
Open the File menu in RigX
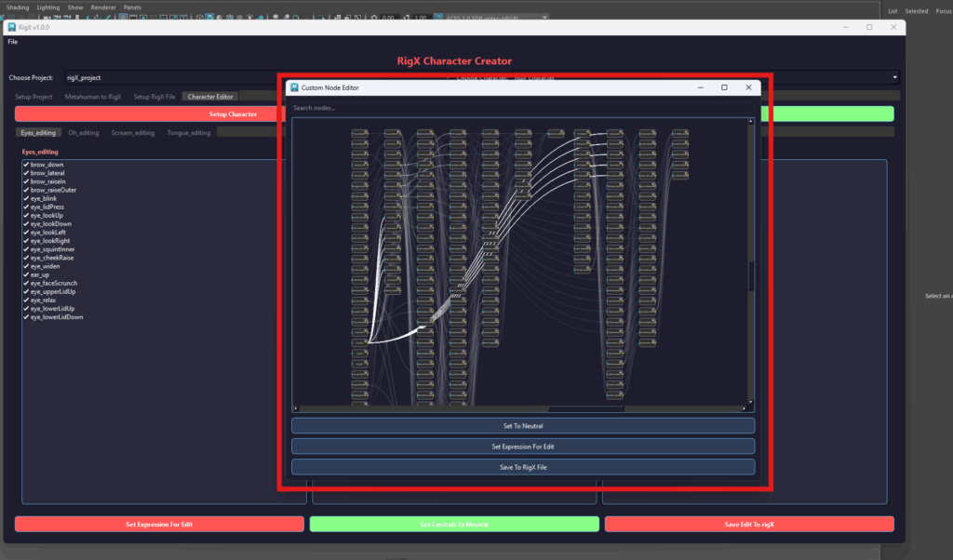click(x=12, y=42)
